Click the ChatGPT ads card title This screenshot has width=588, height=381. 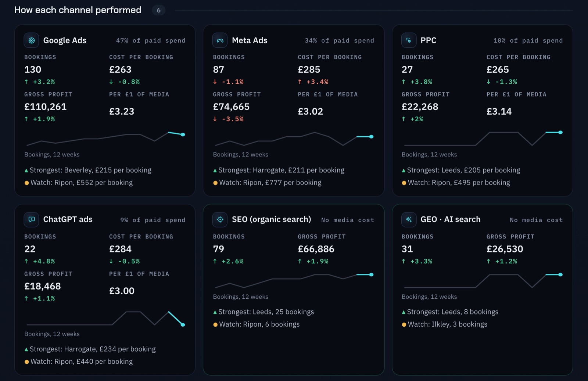click(x=68, y=219)
